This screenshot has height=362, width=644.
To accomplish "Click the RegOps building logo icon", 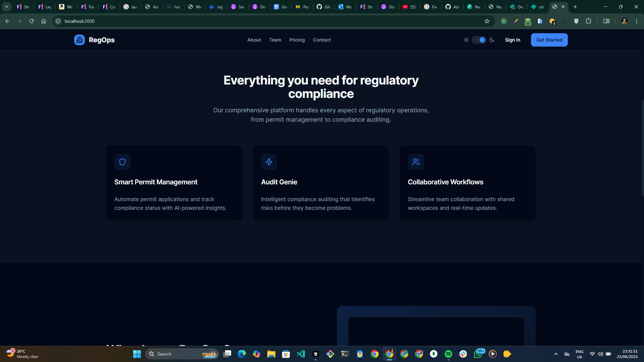I will tap(79, 40).
